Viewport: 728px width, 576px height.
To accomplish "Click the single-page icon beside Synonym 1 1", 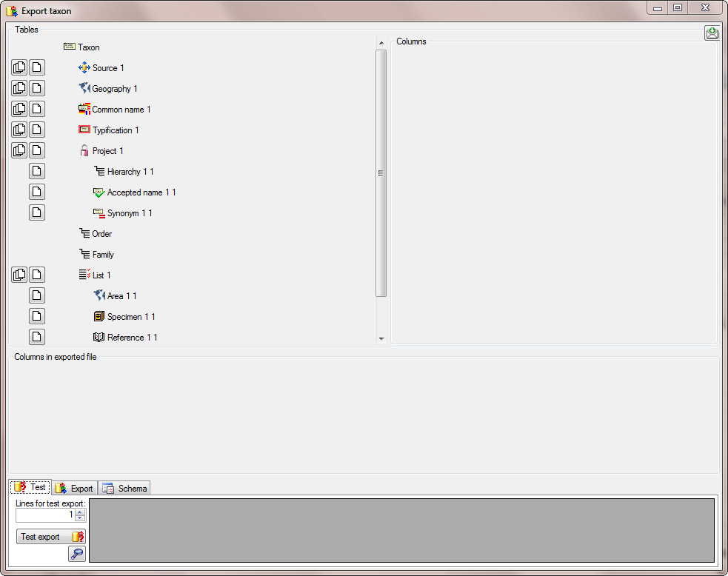I will [x=37, y=212].
